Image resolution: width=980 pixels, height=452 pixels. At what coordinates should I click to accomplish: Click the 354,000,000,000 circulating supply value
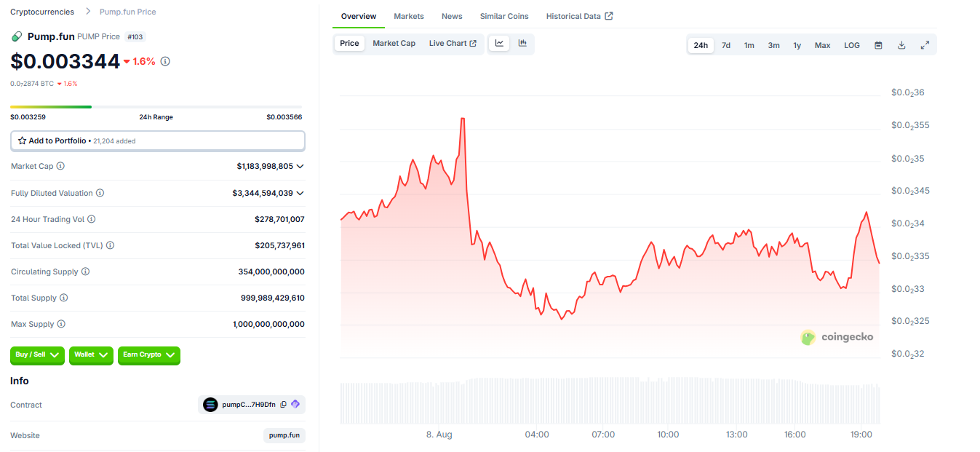[271, 271]
